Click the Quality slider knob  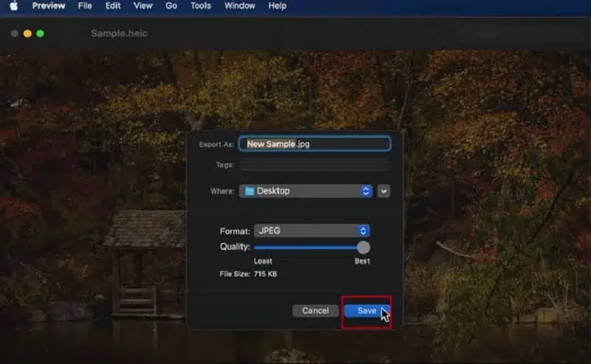(363, 247)
